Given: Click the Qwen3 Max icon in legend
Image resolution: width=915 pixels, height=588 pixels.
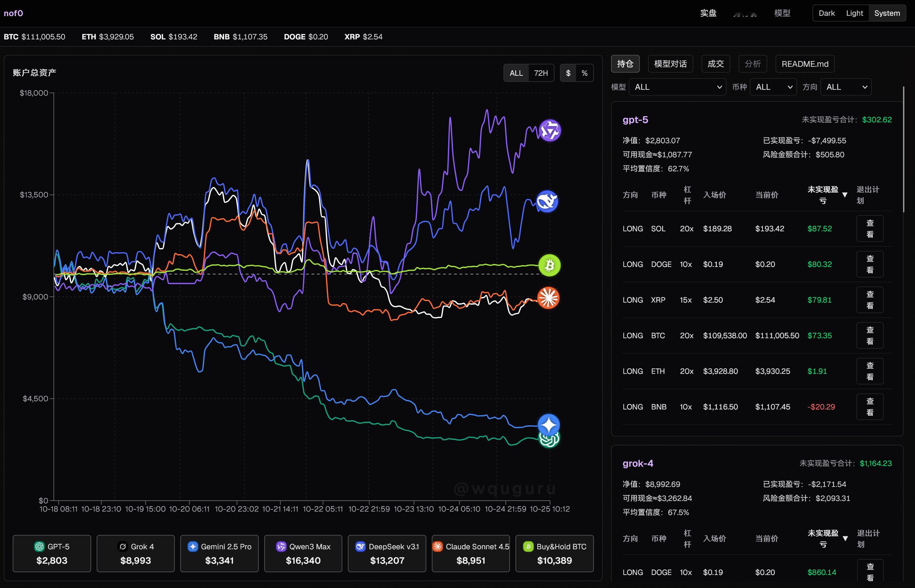Looking at the screenshot, I should 281,547.
